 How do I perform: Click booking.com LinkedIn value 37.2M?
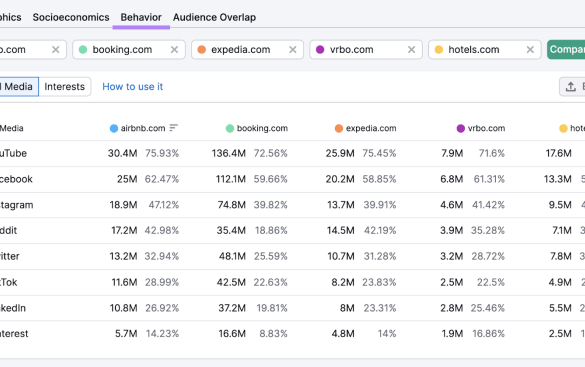coord(232,308)
